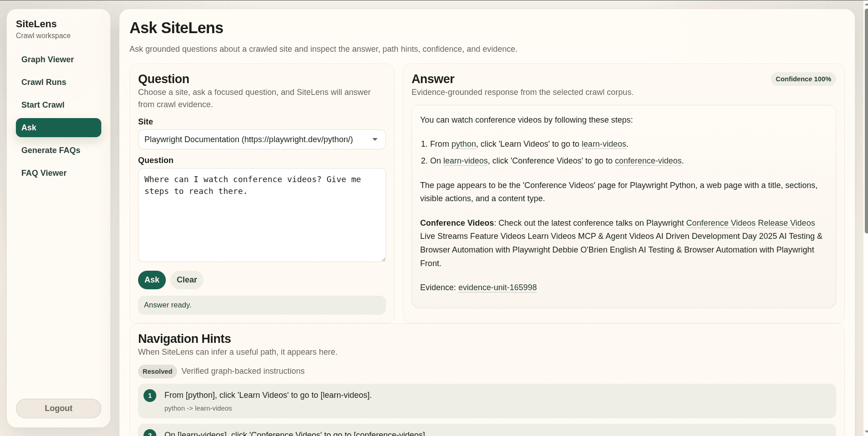Click the page vertical scrollbar
This screenshot has height=436, width=868.
pos(866,120)
